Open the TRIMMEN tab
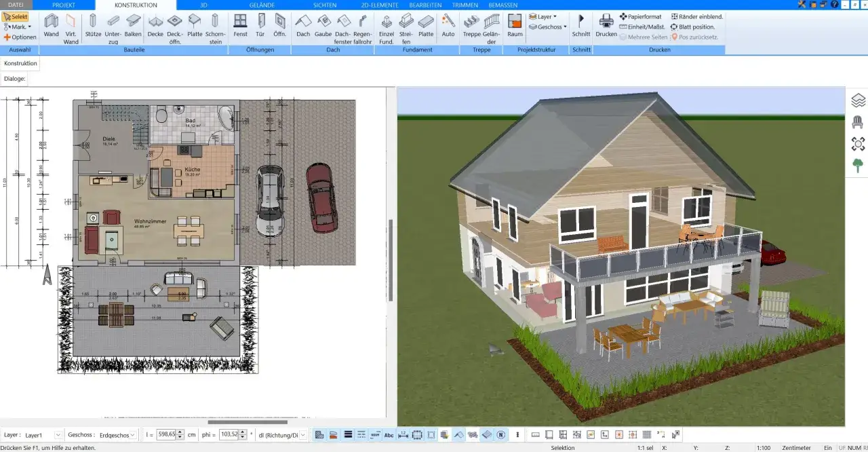 (465, 5)
